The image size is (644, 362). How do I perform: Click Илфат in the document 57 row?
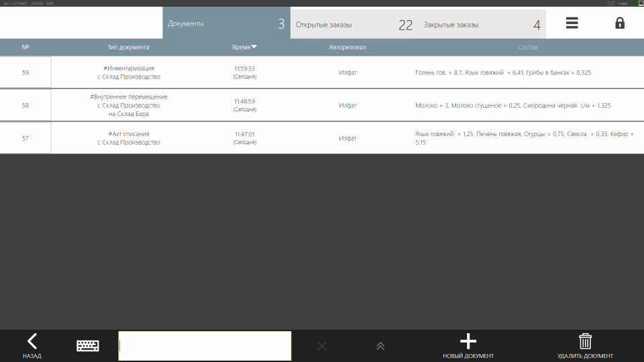[x=347, y=138]
